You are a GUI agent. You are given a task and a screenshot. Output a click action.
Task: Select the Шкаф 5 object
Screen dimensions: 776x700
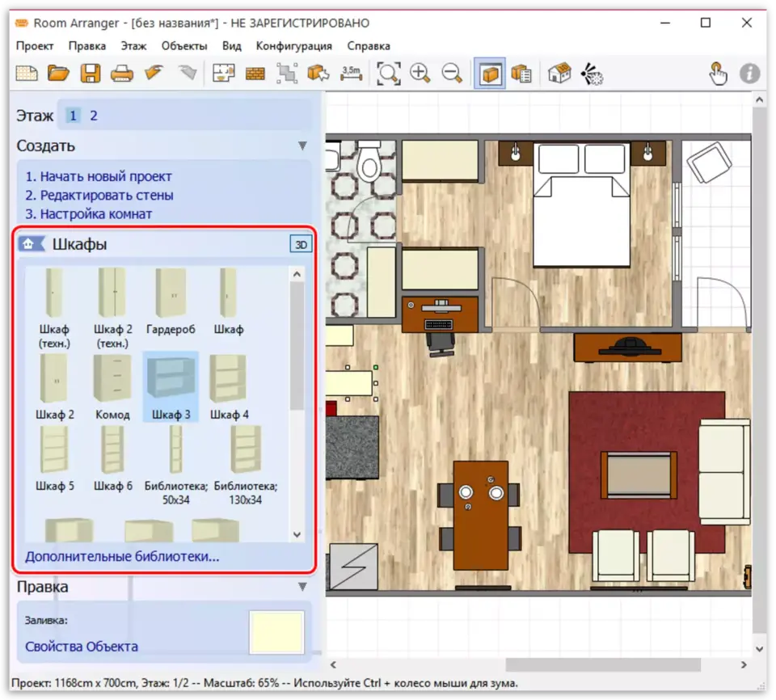(x=54, y=458)
